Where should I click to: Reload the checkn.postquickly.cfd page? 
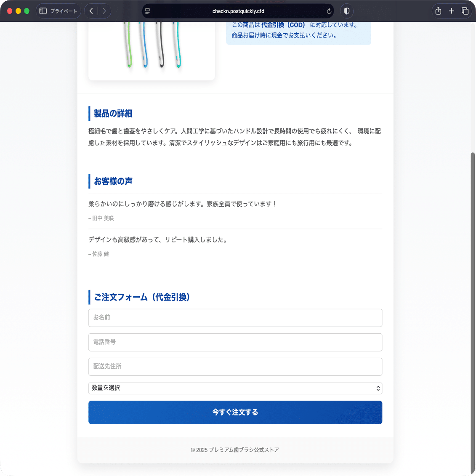[329, 11]
